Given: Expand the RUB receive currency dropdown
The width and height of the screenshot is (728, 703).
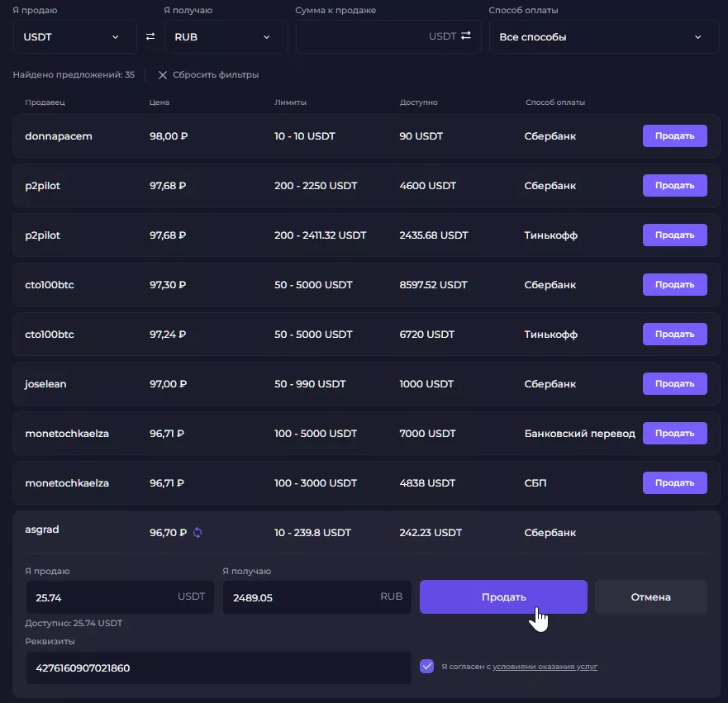Looking at the screenshot, I should coord(226,37).
